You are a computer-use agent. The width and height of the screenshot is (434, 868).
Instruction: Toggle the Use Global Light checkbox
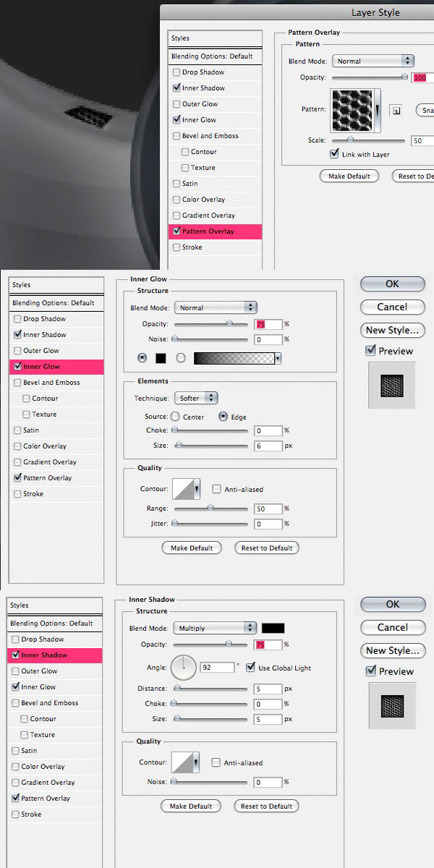coord(251,667)
